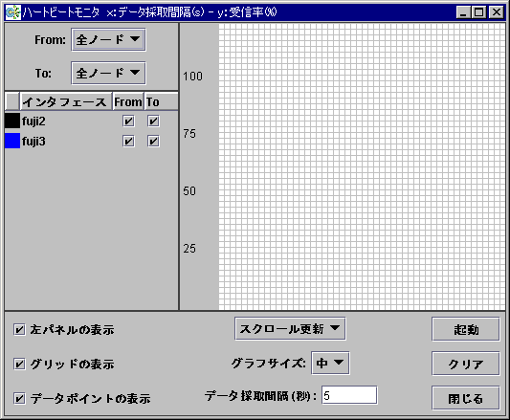Click the blue color swatch for fuji3

12,141
